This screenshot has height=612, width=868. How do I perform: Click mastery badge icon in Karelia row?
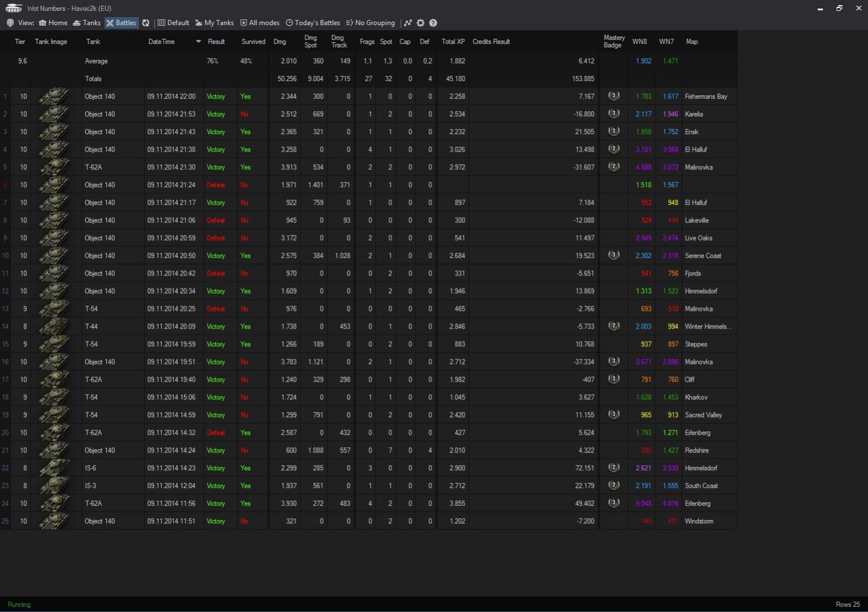[614, 114]
